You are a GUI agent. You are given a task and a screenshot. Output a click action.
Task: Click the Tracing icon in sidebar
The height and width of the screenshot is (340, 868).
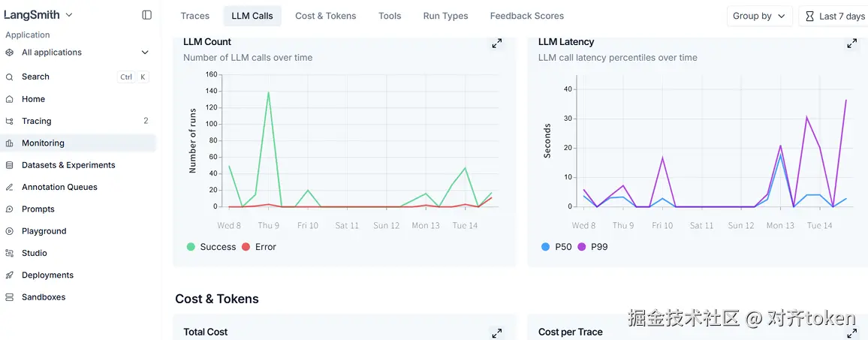(x=10, y=122)
